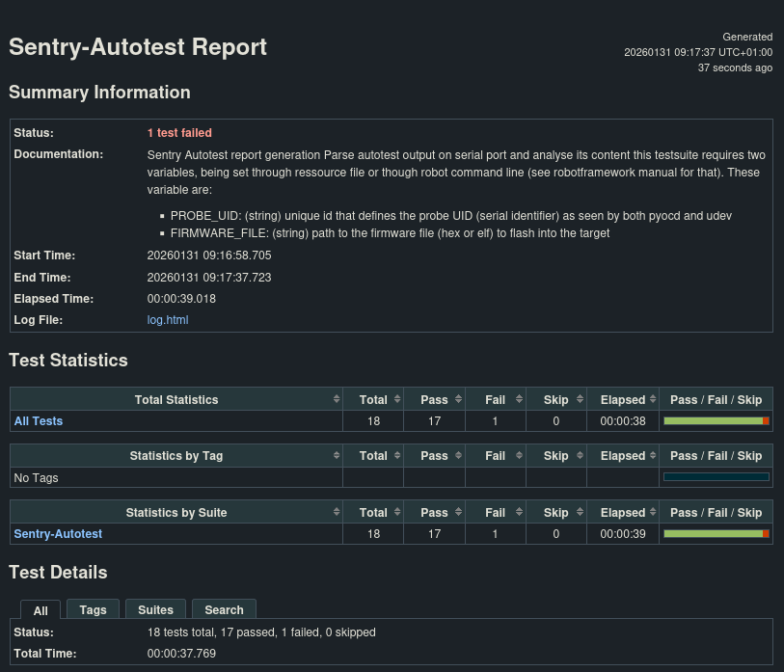
Task: Click the empty No Tags progress bar
Action: pos(716,477)
